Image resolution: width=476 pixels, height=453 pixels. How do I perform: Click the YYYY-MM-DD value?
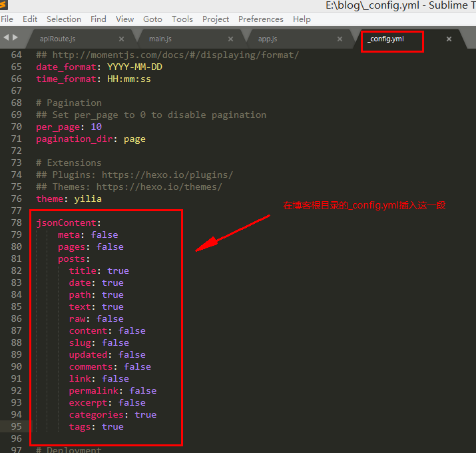[134, 67]
